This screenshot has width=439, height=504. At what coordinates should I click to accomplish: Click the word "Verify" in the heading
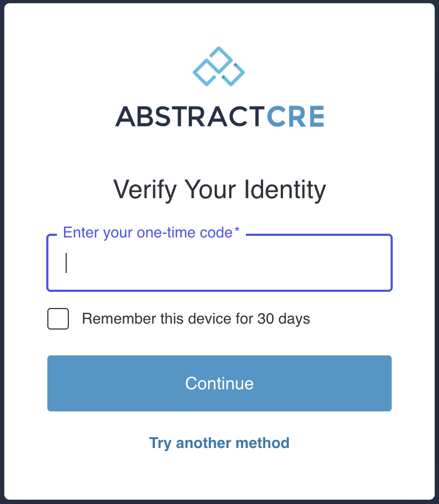click(x=145, y=190)
